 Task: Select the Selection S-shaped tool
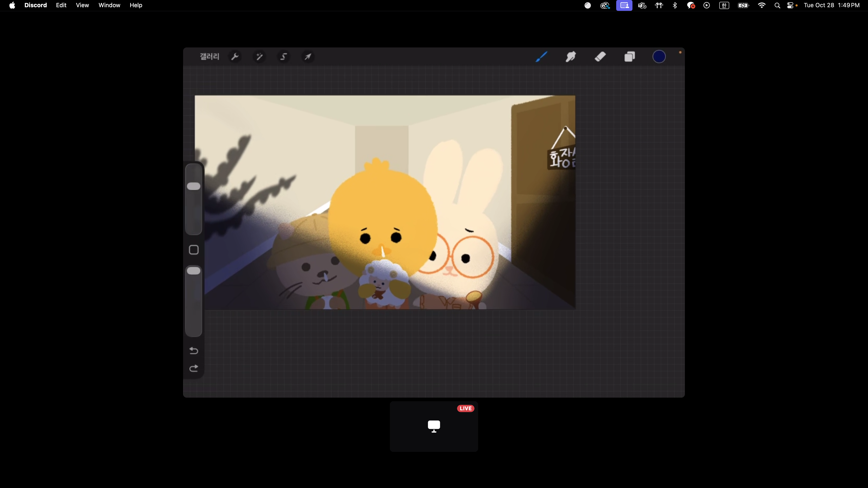click(284, 56)
